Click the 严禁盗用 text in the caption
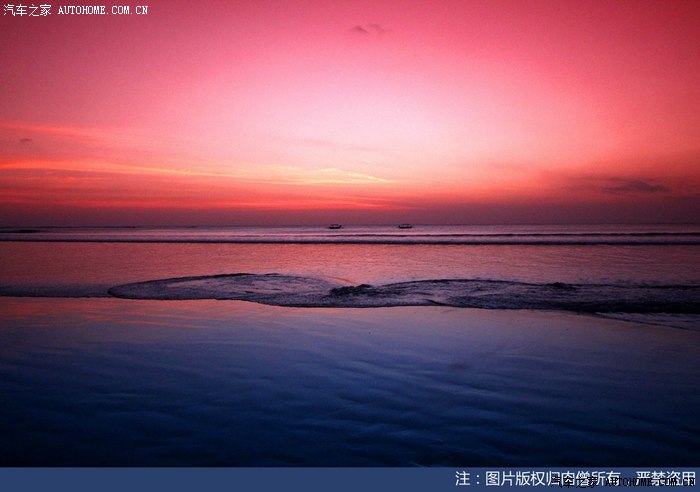 tap(666, 479)
